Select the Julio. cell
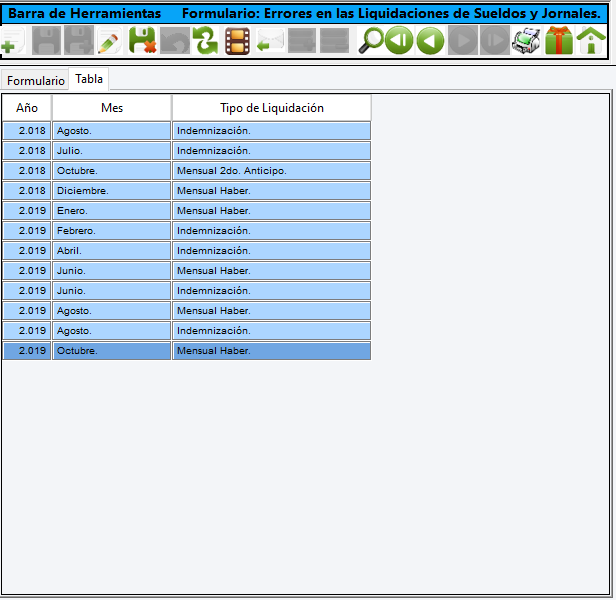The height and width of the screenshot is (600, 616). click(112, 151)
